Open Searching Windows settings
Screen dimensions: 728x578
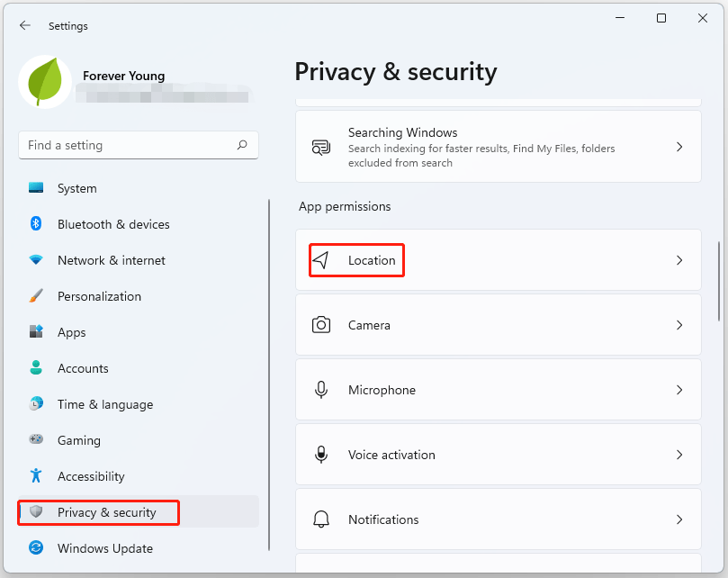point(499,147)
